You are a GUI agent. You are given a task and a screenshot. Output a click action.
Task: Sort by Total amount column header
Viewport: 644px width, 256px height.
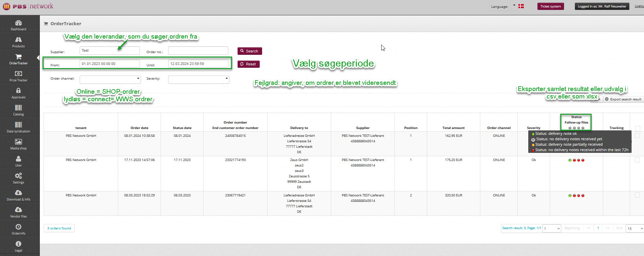(453, 128)
